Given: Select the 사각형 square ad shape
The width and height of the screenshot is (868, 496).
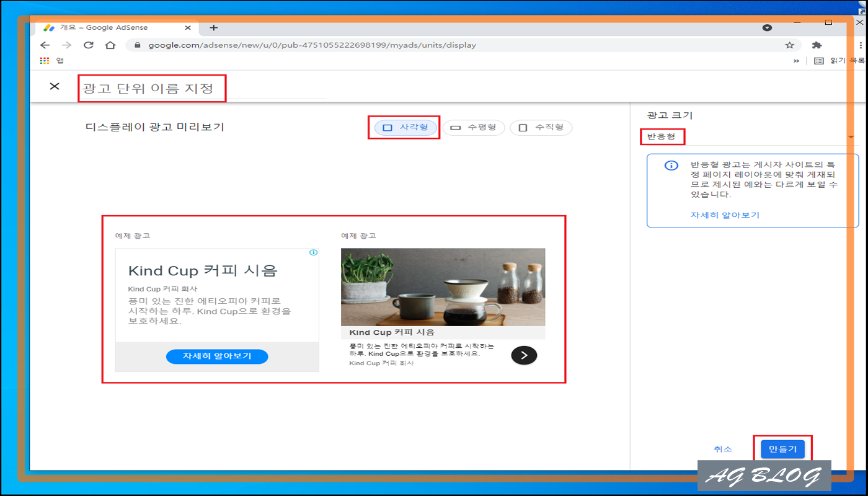Looking at the screenshot, I should 406,127.
